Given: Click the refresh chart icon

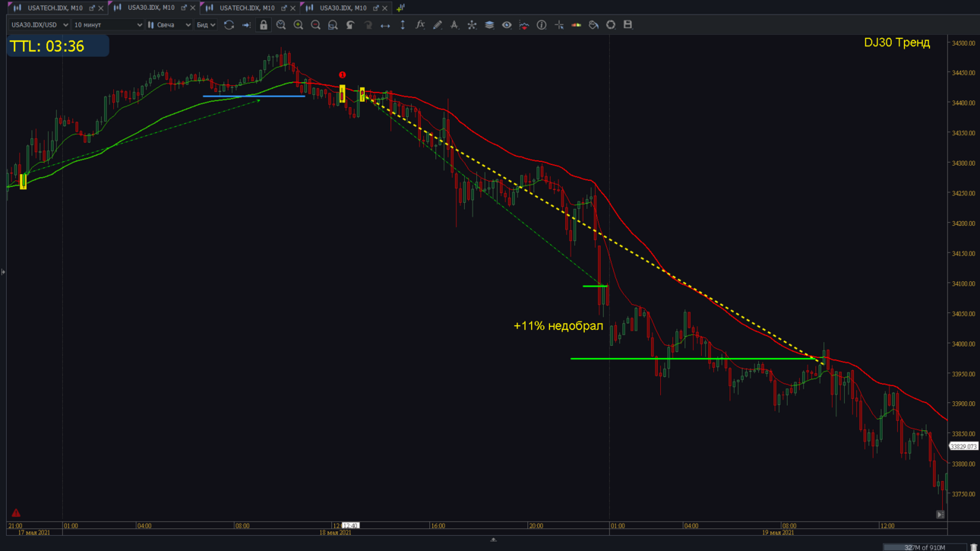Looking at the screenshot, I should click(229, 25).
